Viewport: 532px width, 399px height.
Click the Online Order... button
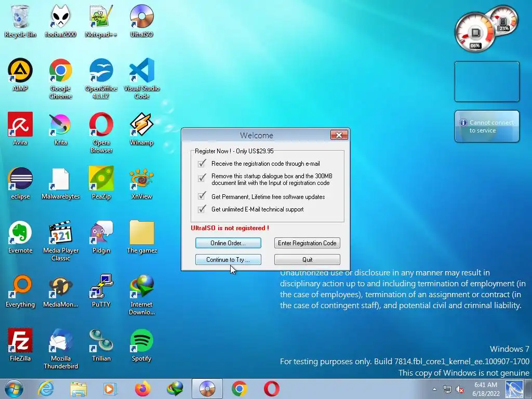coord(228,243)
